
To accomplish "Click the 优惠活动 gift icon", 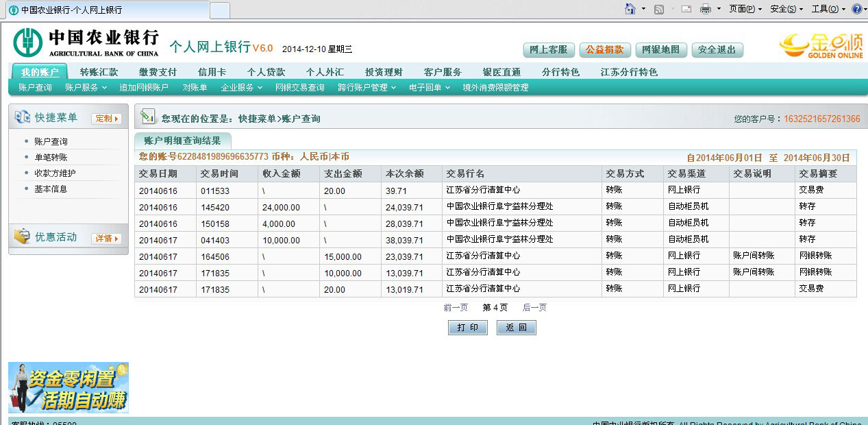I will point(22,237).
